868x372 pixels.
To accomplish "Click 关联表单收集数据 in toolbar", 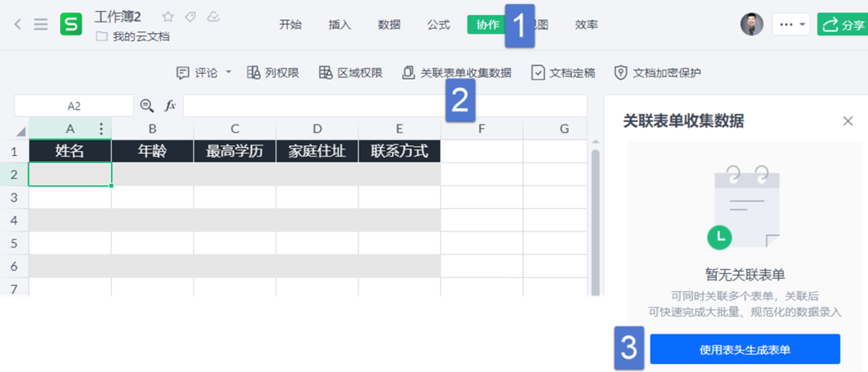I will 457,72.
